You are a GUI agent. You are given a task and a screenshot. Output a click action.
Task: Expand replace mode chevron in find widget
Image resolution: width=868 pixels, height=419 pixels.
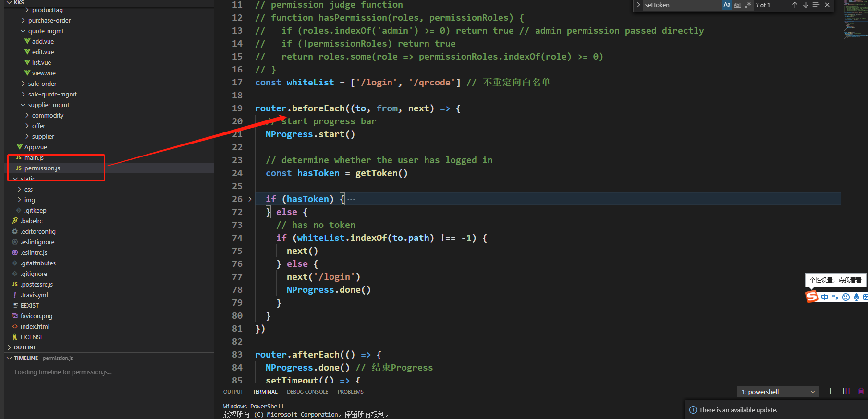[638, 5]
